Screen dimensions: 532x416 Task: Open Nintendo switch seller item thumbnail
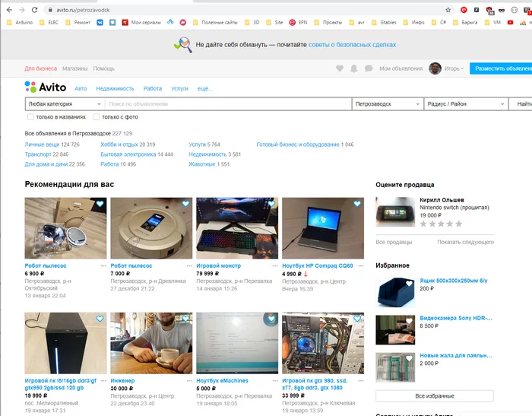395,212
